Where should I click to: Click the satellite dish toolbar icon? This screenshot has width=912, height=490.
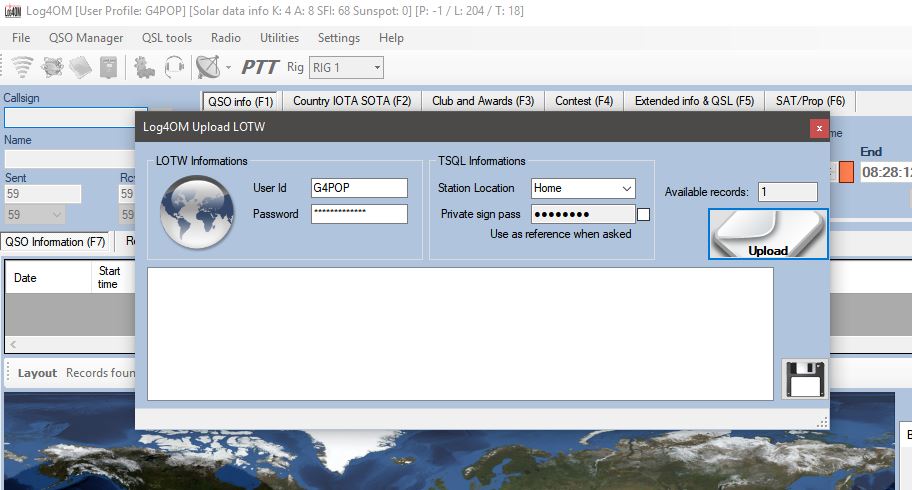point(208,67)
